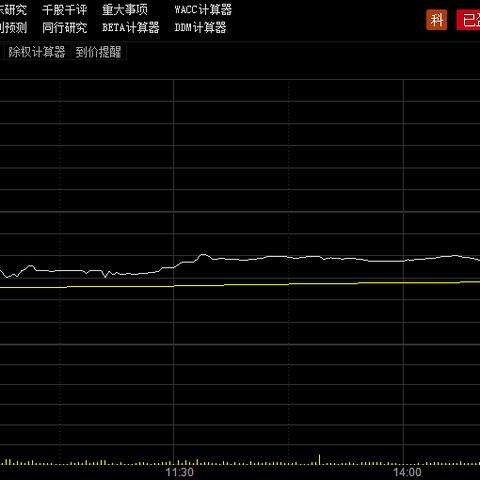Launch the BETA计算器 tool
Image resolution: width=480 pixels, height=480 pixels.
(131, 27)
